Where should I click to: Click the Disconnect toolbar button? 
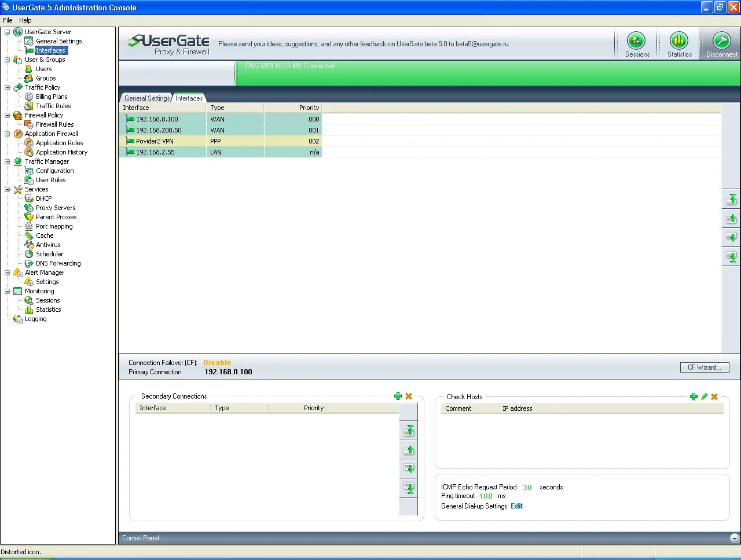click(721, 44)
